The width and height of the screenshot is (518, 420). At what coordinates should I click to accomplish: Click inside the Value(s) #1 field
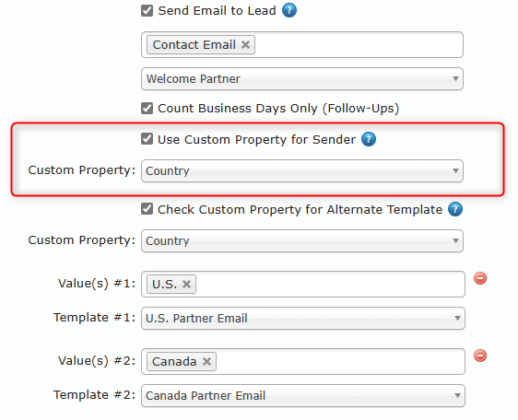[330, 284]
